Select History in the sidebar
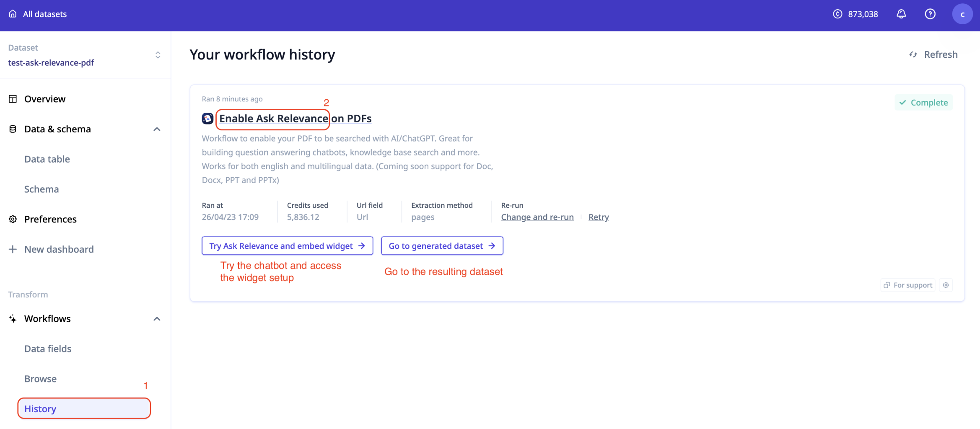Screen dimensions: 980x429 (84, 408)
